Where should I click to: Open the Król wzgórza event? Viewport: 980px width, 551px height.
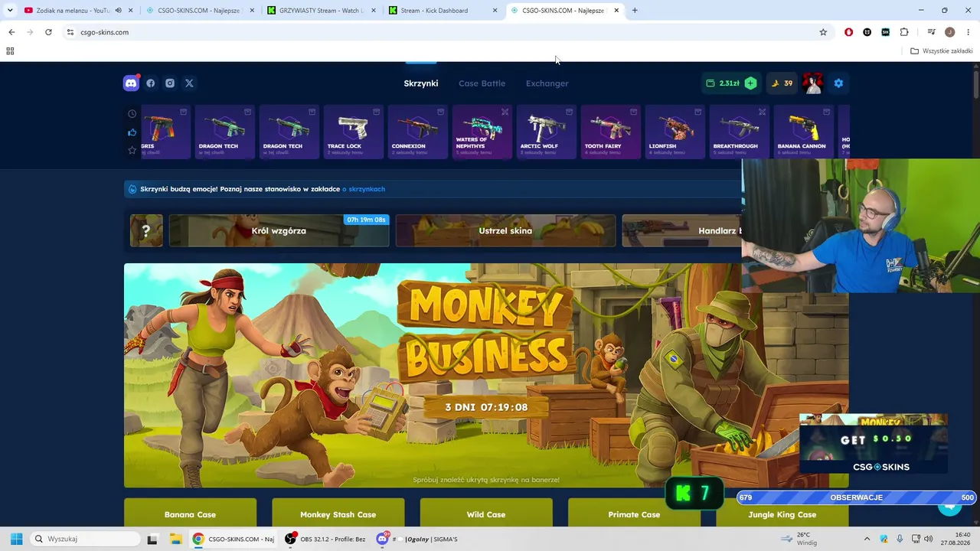[279, 230]
